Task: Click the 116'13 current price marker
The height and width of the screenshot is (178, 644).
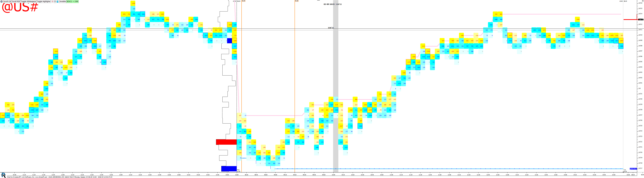Action: (x=641, y=20)
